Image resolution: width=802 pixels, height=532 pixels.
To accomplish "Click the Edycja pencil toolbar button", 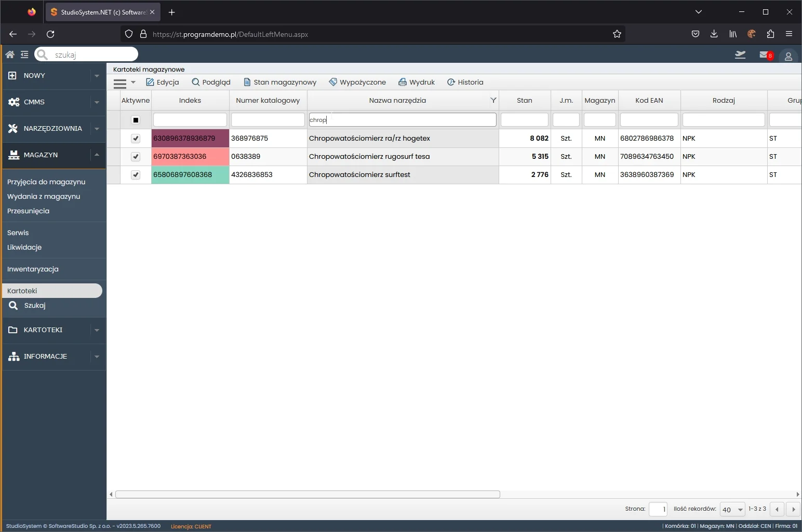I will pos(163,82).
